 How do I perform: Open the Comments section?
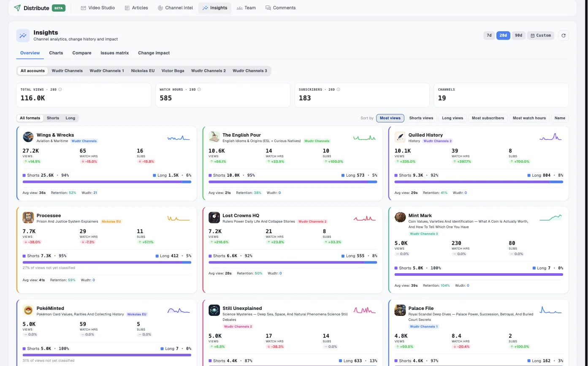pyautogui.click(x=281, y=8)
